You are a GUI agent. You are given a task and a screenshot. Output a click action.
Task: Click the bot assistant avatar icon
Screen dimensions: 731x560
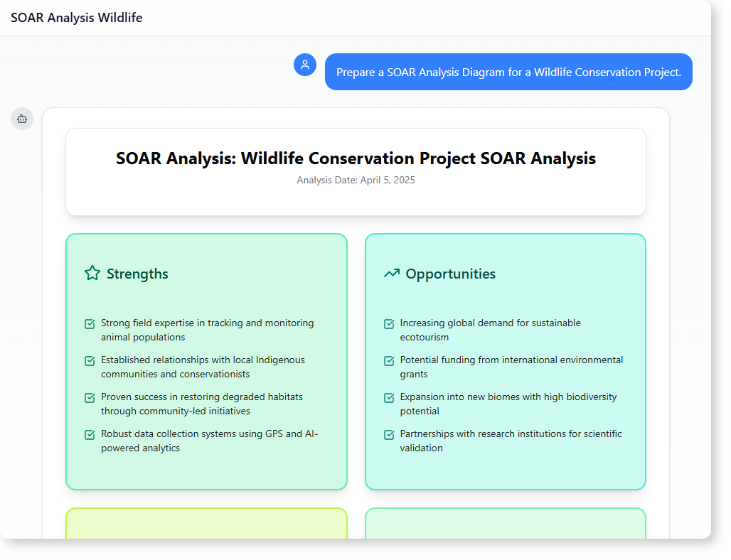coord(22,119)
